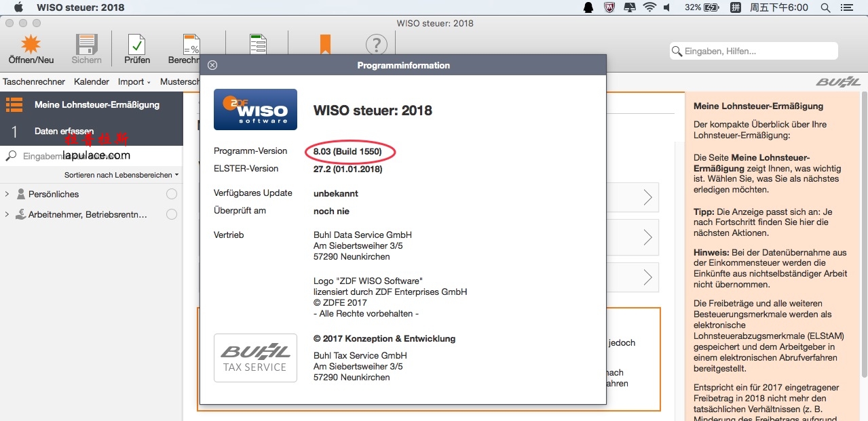Click the Programminformation dialog title bar
The width and height of the screenshot is (868, 421).
click(403, 65)
